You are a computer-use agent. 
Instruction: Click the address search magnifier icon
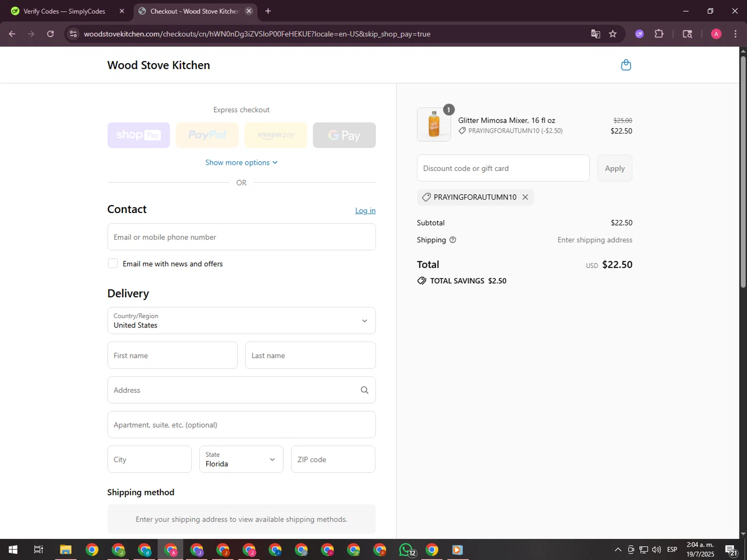tap(365, 390)
